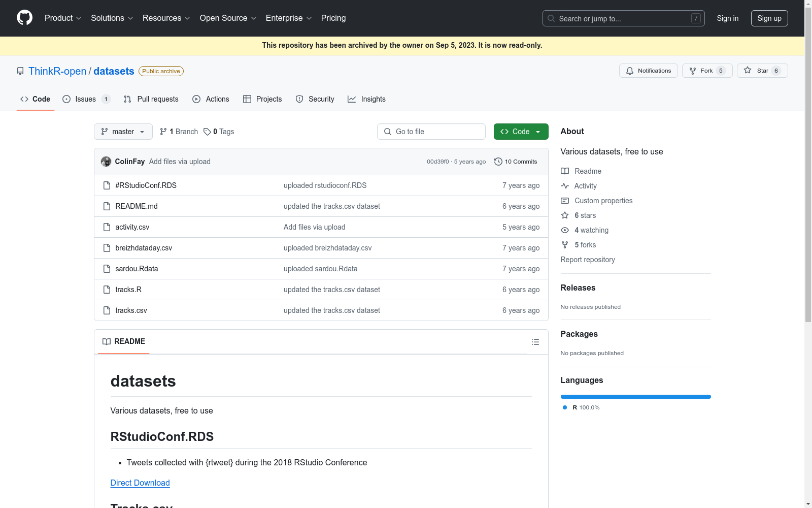Viewport: 812px width, 508px height.
Task: Switch to the Actions tab
Action: pos(211,99)
